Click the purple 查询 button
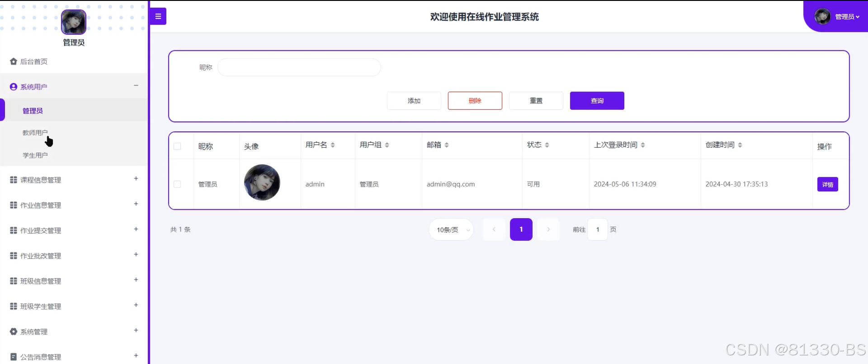 point(597,101)
